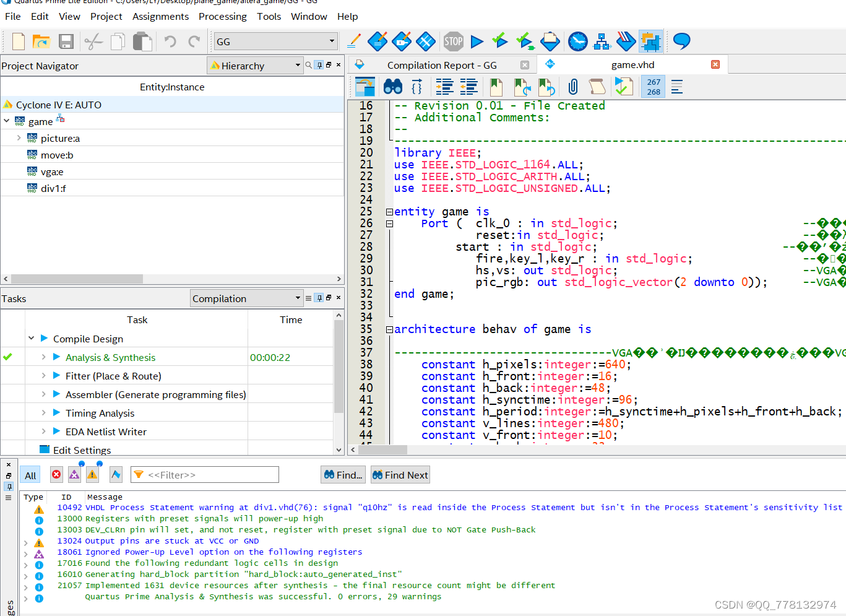Close the Compilation Report tab

[x=525, y=65]
